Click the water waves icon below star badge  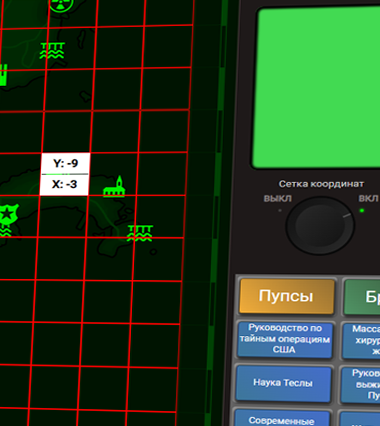pyautogui.click(x=5, y=231)
